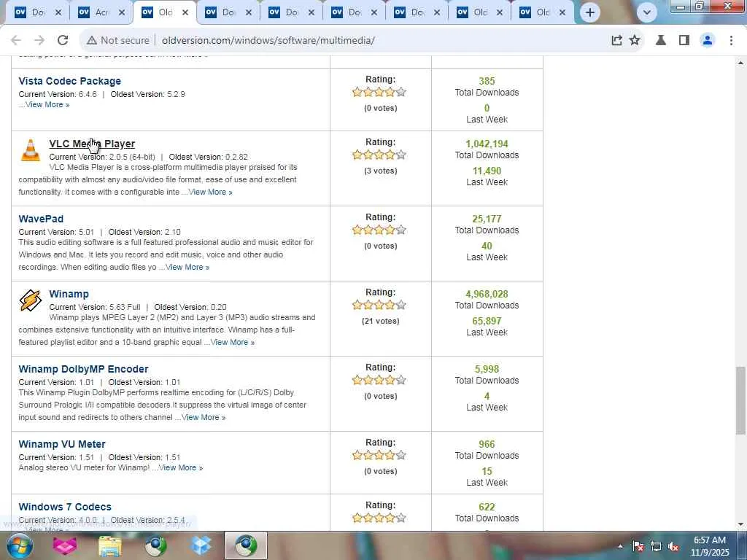Image resolution: width=747 pixels, height=560 pixels.
Task: Select VLC total downloads 1,042,194
Action: click(487, 144)
